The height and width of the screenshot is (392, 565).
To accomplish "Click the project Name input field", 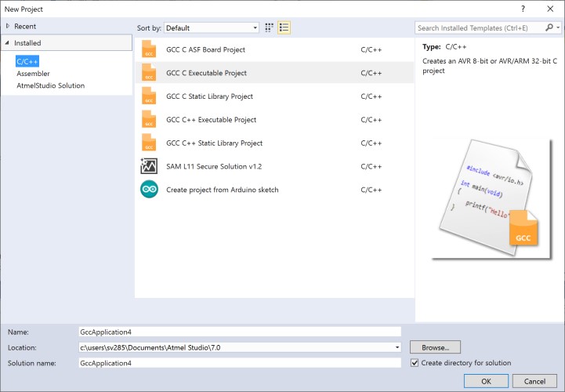I will 240,332.
